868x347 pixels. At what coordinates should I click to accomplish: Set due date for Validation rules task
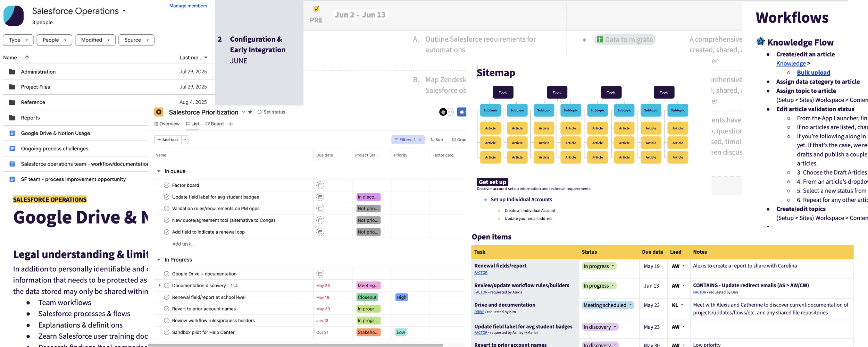[x=320, y=209]
